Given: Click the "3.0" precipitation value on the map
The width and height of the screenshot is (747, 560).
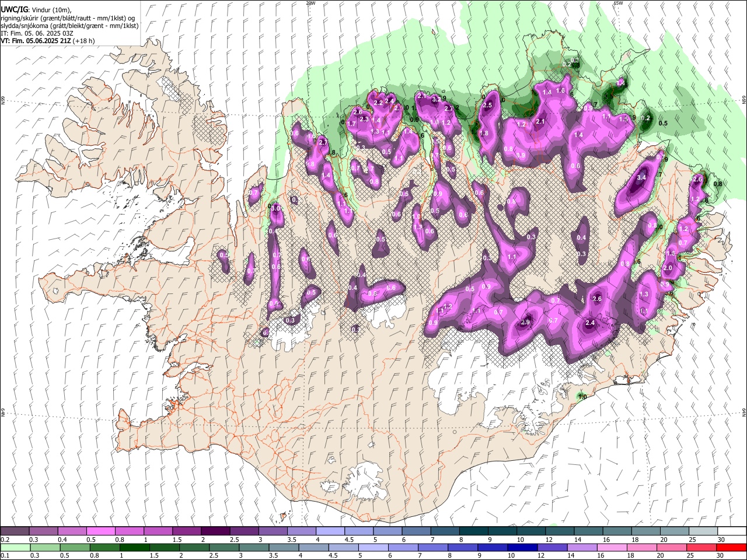Looking at the screenshot, I should click(x=277, y=208).
